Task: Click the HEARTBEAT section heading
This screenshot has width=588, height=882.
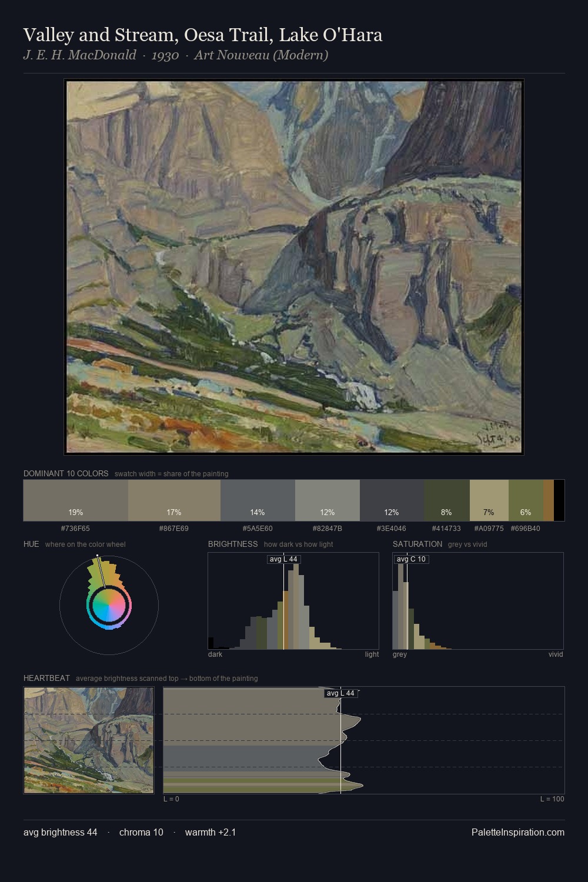Action: 46,678
